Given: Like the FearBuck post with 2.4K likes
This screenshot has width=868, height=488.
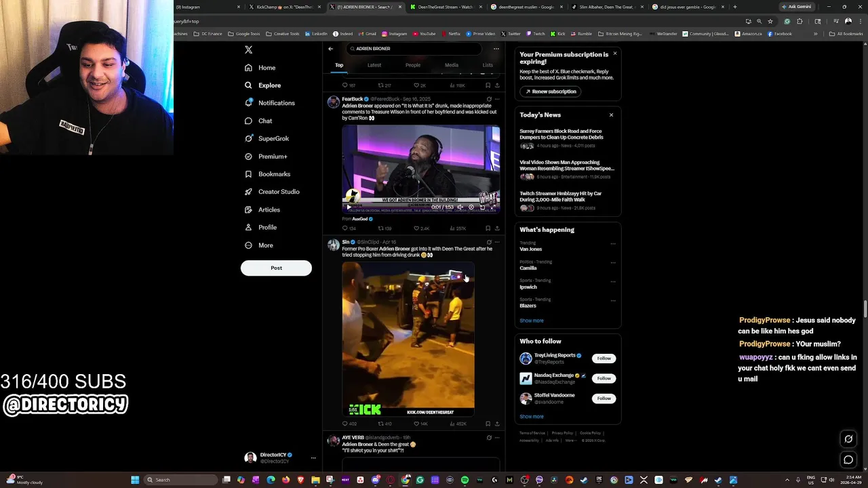Looking at the screenshot, I should click(422, 228).
